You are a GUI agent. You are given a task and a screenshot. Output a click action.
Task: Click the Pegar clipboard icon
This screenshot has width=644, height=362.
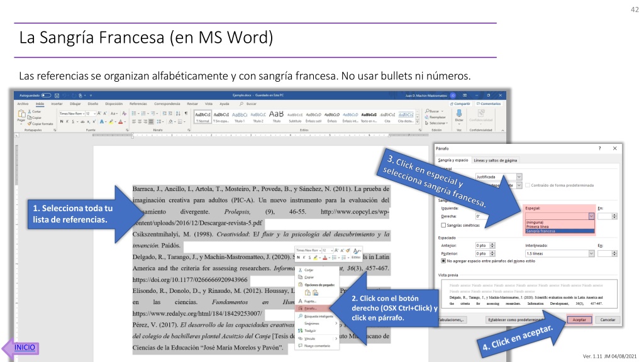point(21,114)
